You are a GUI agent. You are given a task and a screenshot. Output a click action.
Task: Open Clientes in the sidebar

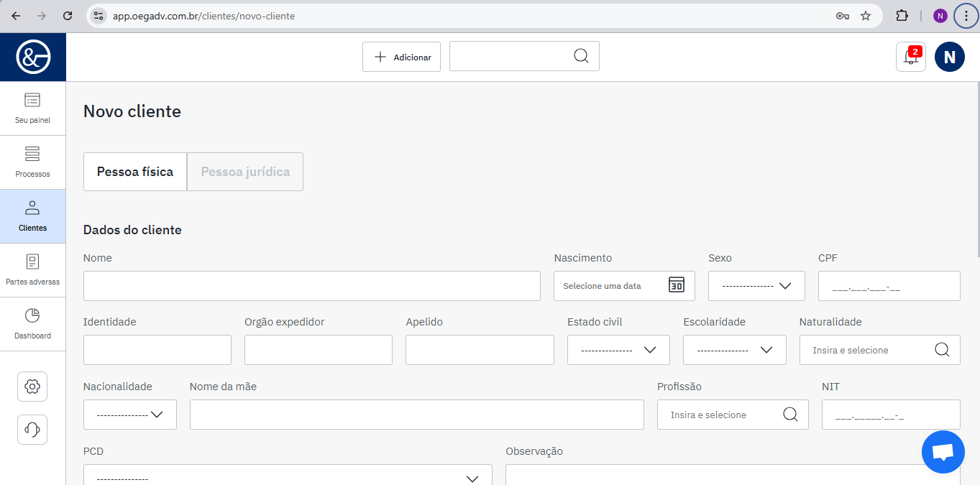coord(33,216)
